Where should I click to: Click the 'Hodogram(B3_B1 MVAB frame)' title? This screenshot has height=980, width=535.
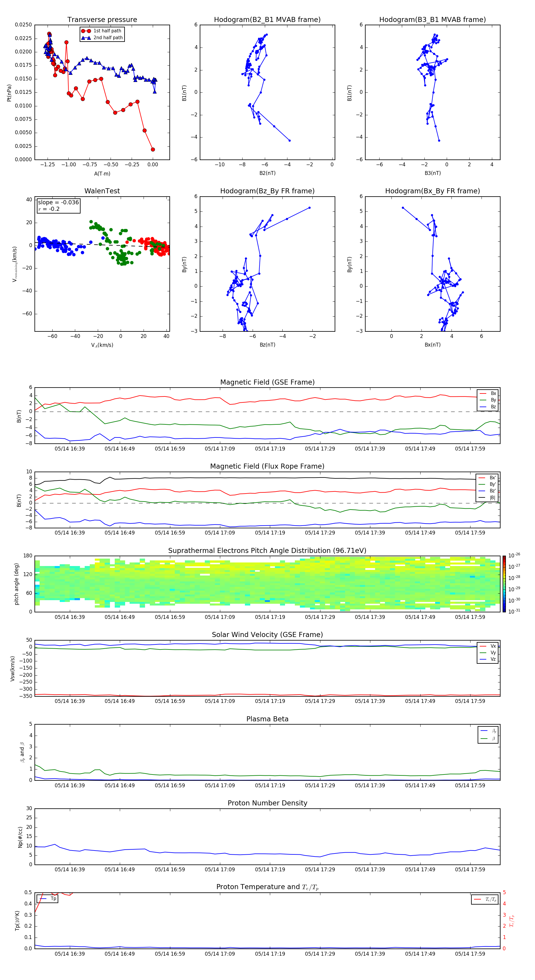[432, 19]
